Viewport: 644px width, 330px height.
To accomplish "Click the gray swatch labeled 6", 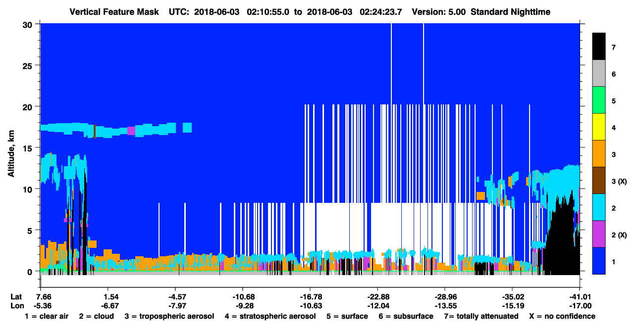I will pyautogui.click(x=599, y=74).
